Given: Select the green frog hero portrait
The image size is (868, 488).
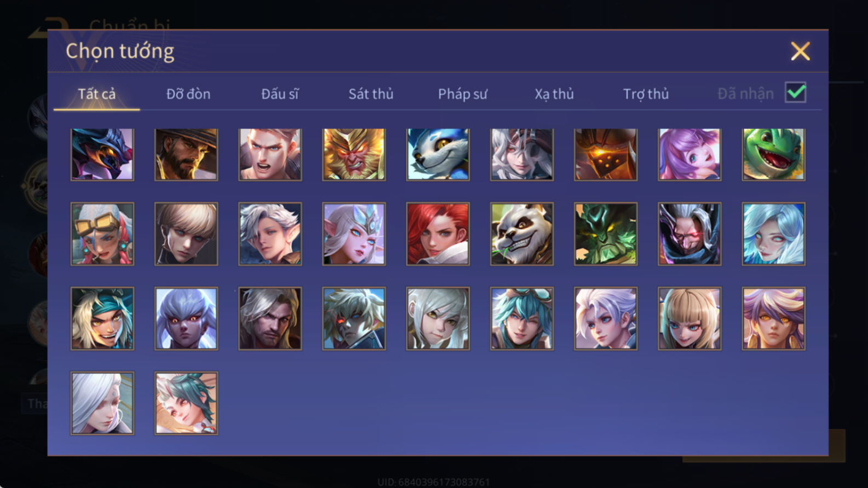Looking at the screenshot, I should [773, 154].
